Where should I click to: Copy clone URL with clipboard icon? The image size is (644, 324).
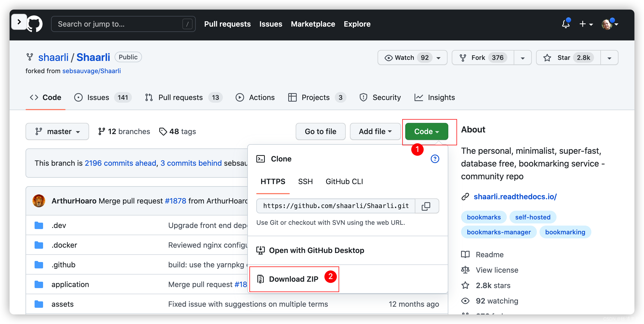[426, 206]
